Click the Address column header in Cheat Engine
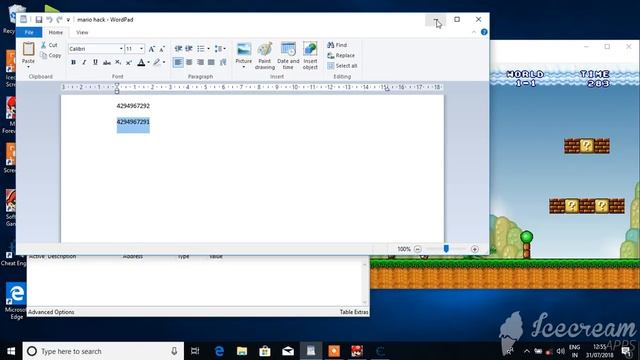 click(x=133, y=256)
